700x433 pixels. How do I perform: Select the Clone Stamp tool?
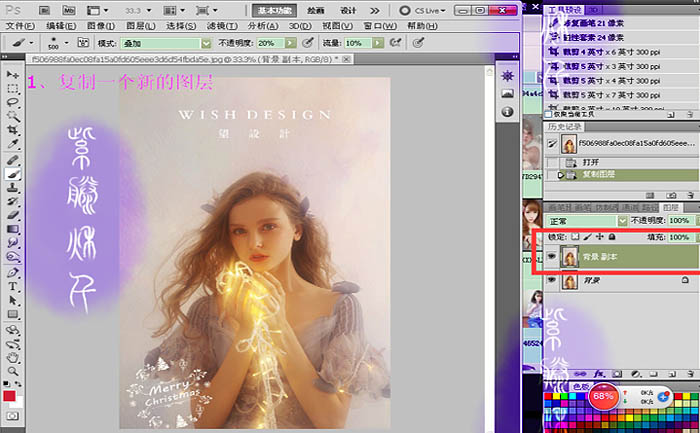12,187
